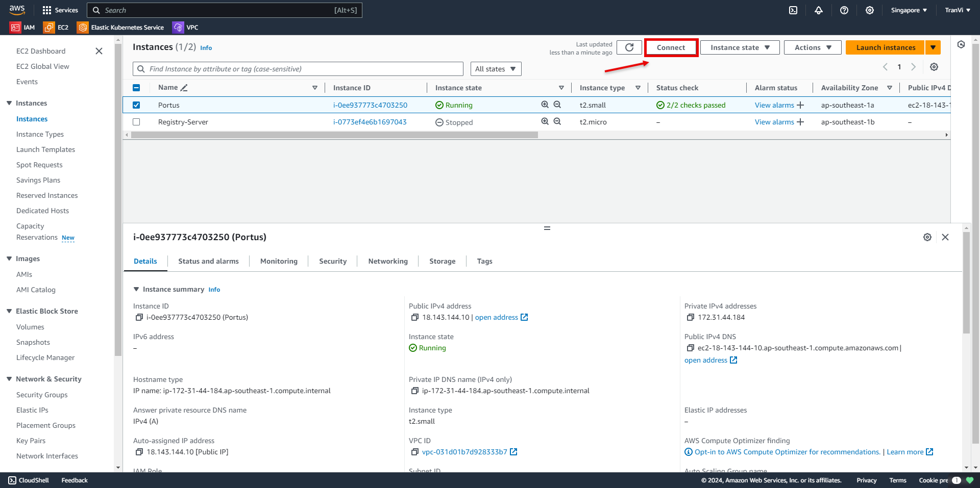This screenshot has width=980, height=488.
Task: Click the refresh instances button
Action: [x=629, y=47]
